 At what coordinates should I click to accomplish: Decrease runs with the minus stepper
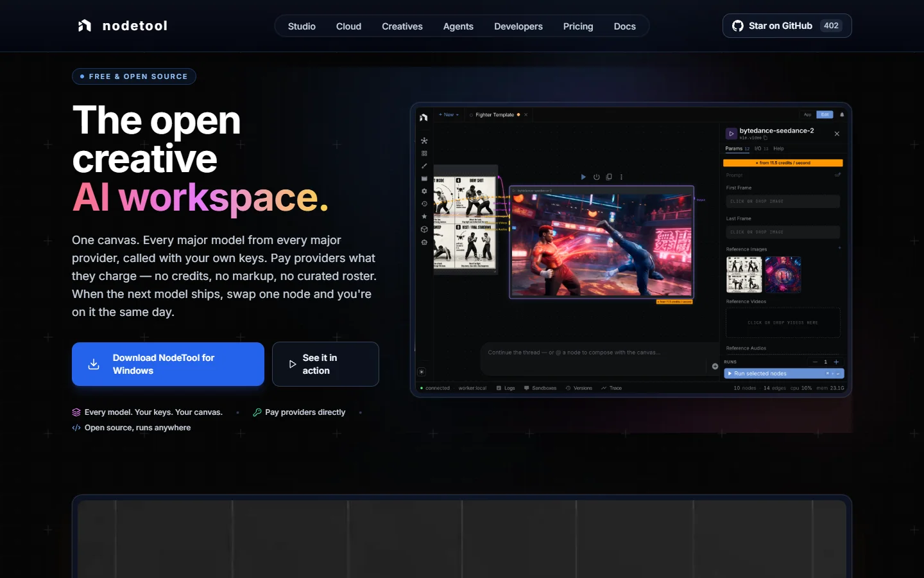[x=815, y=362]
